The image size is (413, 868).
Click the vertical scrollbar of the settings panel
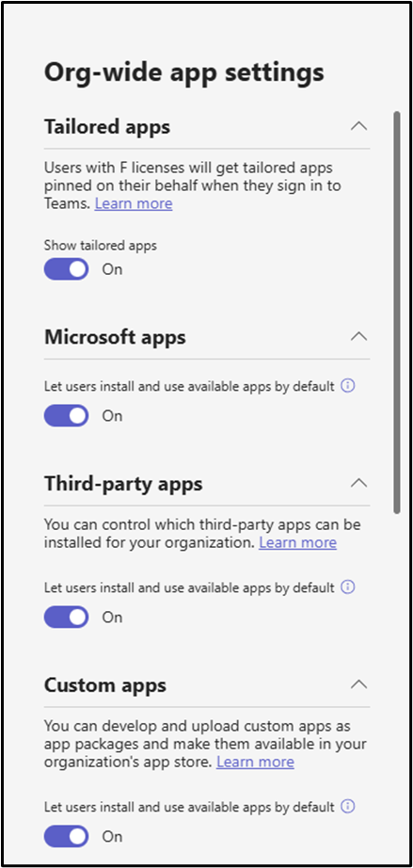396,313
